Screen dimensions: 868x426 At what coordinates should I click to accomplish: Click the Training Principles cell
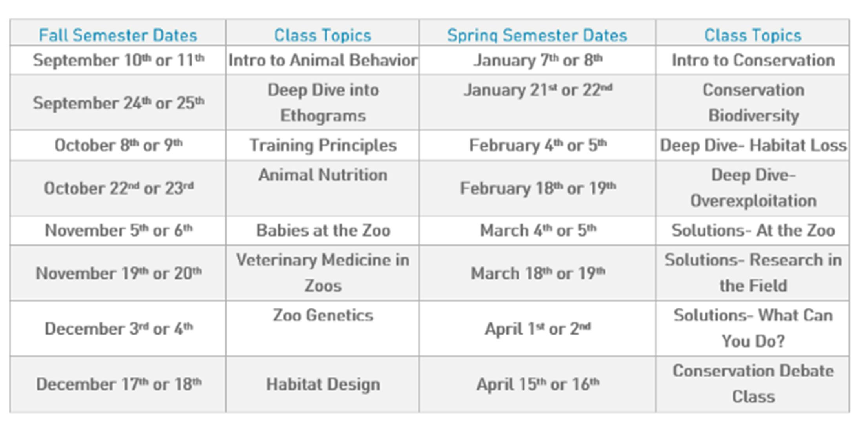(323, 146)
